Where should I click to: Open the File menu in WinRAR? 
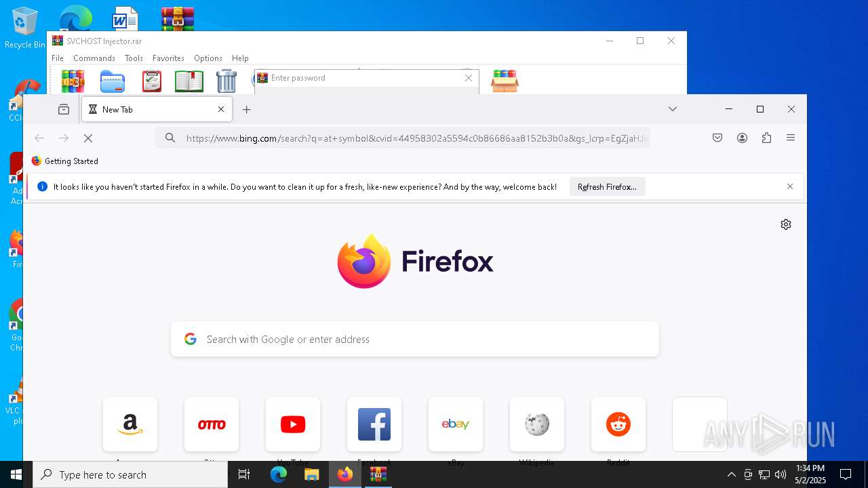click(x=58, y=58)
